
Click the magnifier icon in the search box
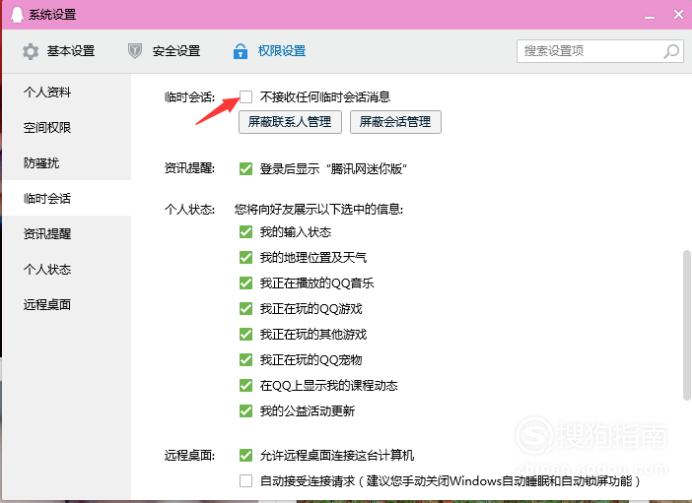[x=671, y=51]
